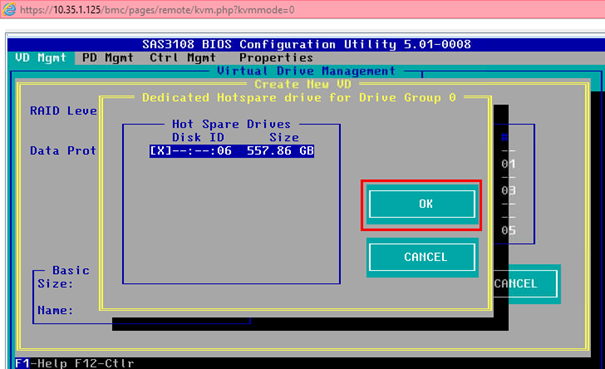Click the RAID Level field label
This screenshot has height=369, width=605.
tap(64, 111)
